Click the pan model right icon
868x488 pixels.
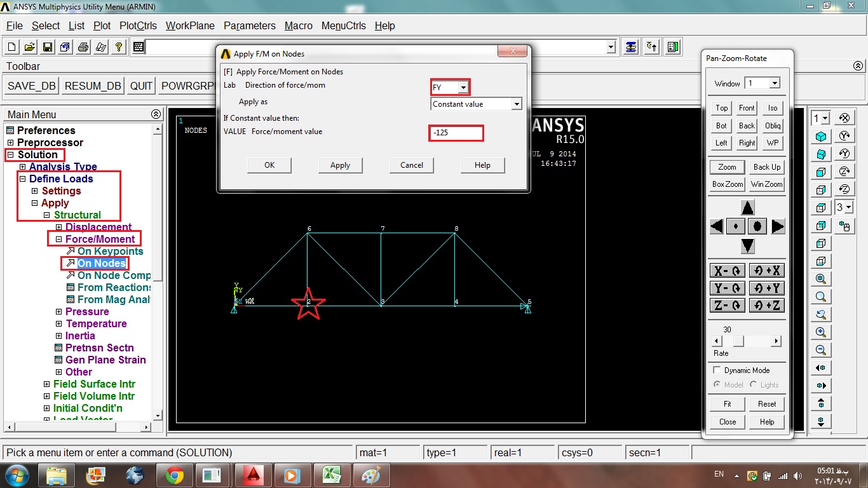click(x=821, y=386)
